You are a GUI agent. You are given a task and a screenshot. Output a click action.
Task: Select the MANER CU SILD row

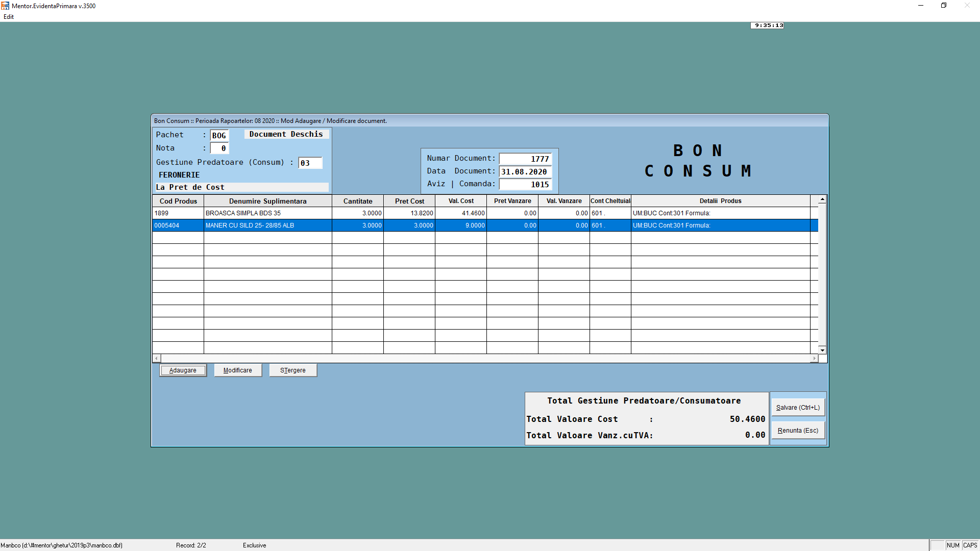point(267,226)
